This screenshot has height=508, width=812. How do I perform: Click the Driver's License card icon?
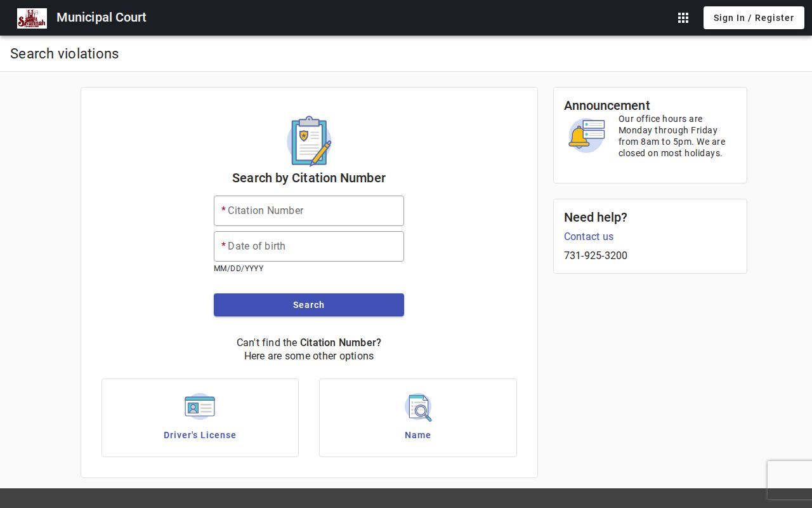(200, 406)
